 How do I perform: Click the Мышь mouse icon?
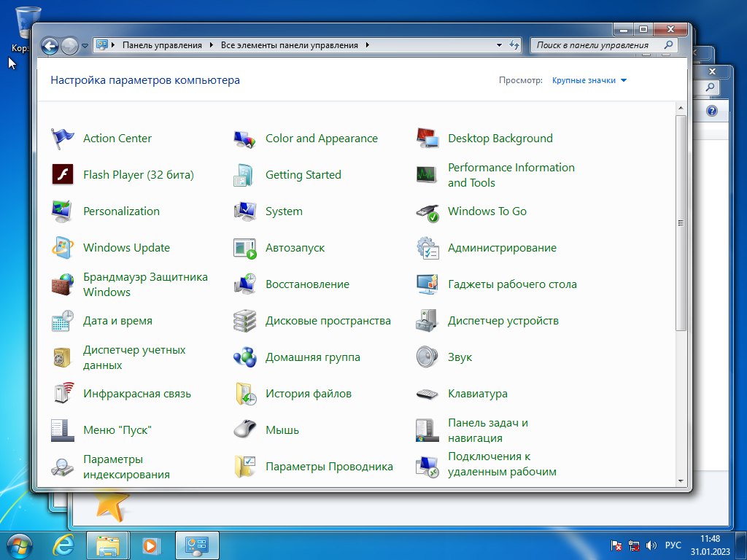(245, 430)
